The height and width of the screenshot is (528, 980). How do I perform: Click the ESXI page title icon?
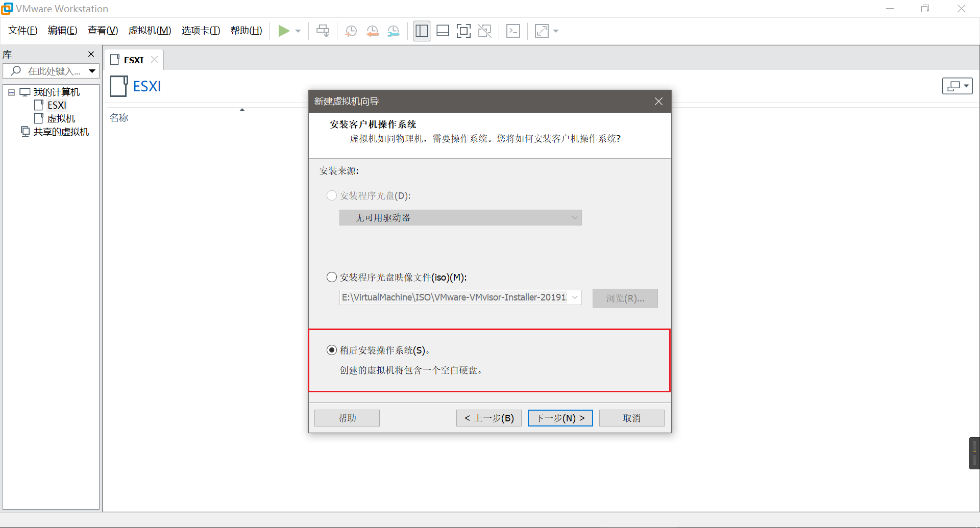[118, 86]
